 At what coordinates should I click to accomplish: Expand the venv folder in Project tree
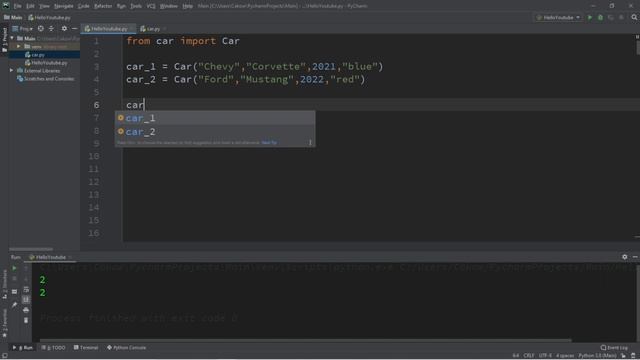19,47
